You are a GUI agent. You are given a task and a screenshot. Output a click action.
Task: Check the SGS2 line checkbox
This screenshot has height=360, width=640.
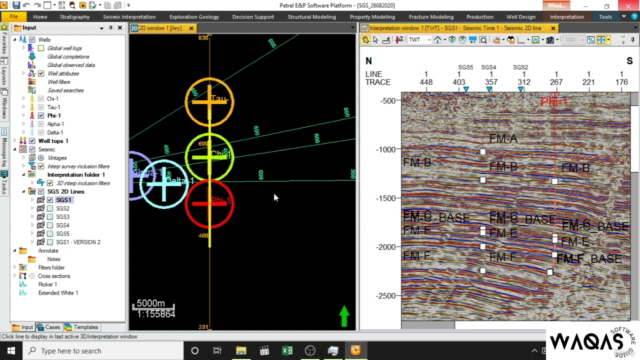50,209
